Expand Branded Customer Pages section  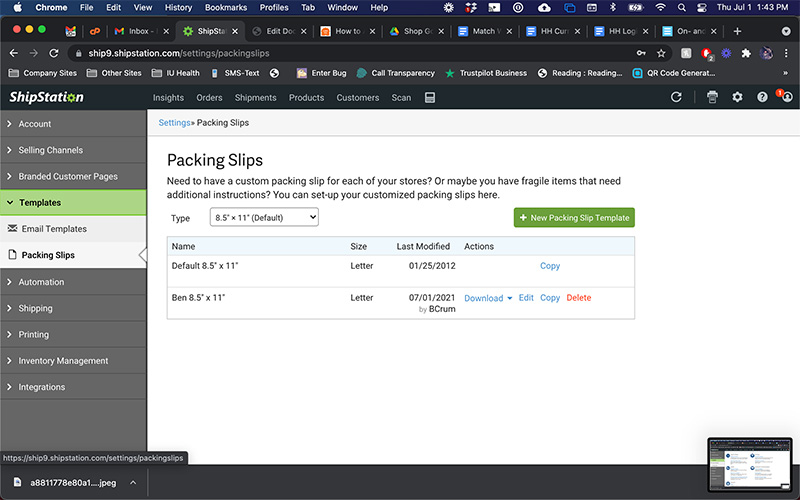[x=73, y=176]
